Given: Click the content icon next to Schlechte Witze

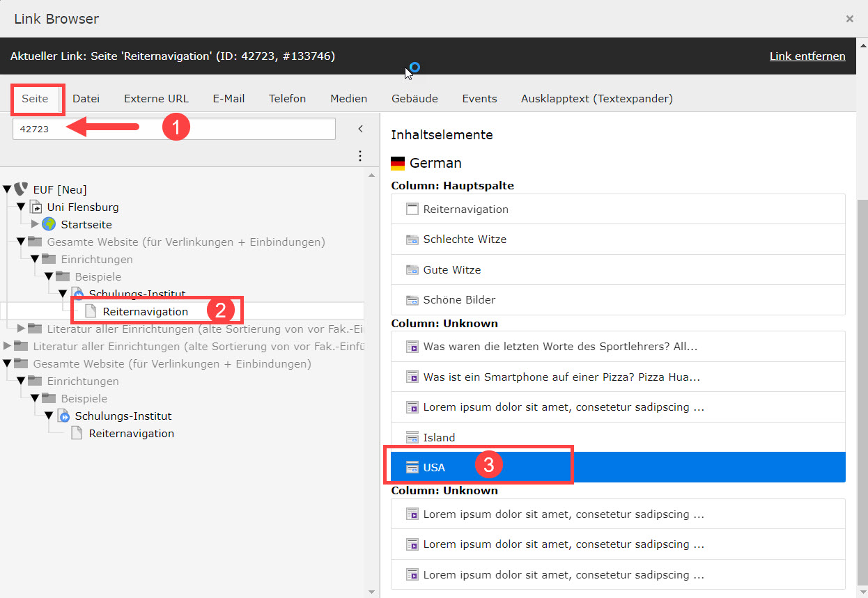Looking at the screenshot, I should 412,239.
